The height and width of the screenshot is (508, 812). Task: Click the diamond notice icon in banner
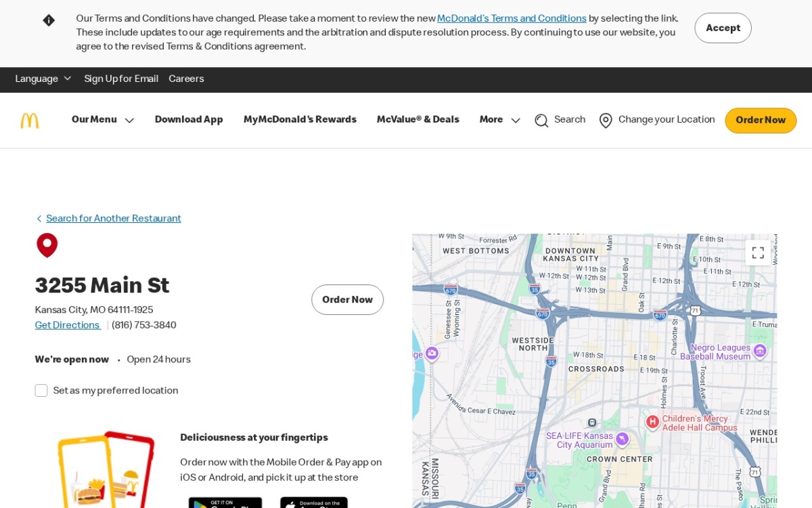coord(49,20)
